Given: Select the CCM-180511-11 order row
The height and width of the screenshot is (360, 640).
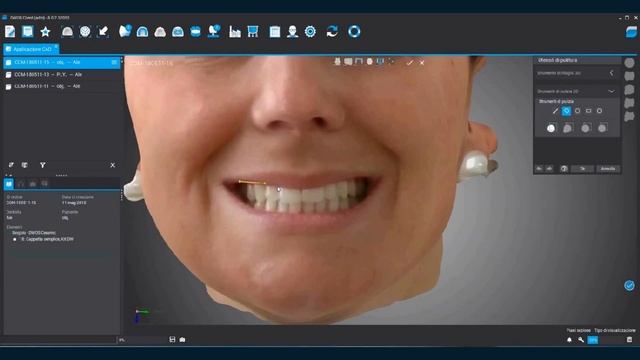Looking at the screenshot, I should [61, 87].
